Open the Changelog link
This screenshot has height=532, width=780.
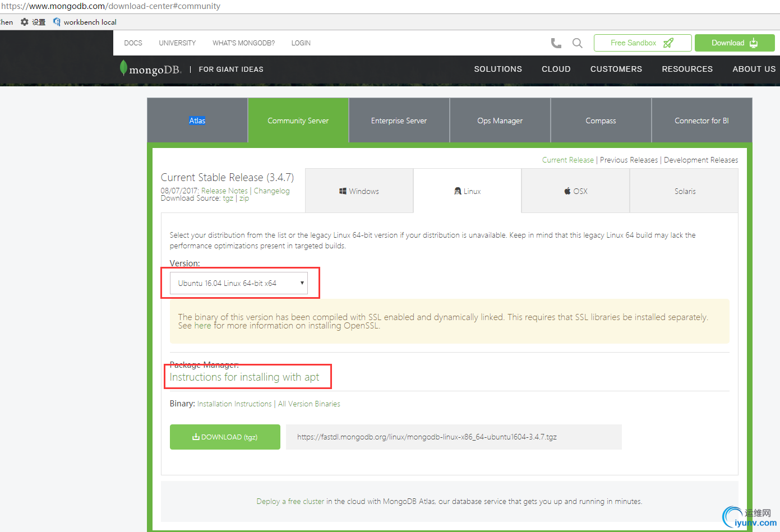(271, 191)
